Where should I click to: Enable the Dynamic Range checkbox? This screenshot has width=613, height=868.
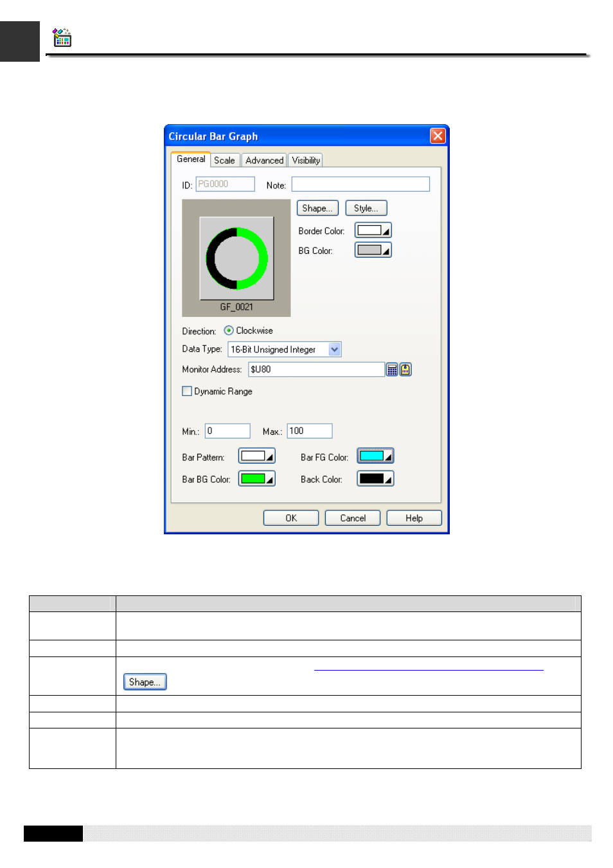click(187, 391)
